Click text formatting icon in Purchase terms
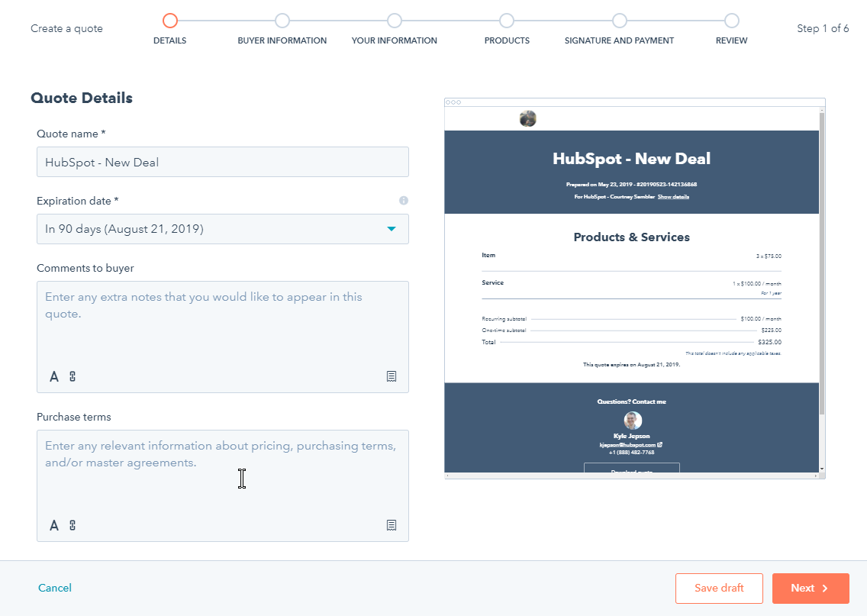The height and width of the screenshot is (616, 867). tap(54, 525)
